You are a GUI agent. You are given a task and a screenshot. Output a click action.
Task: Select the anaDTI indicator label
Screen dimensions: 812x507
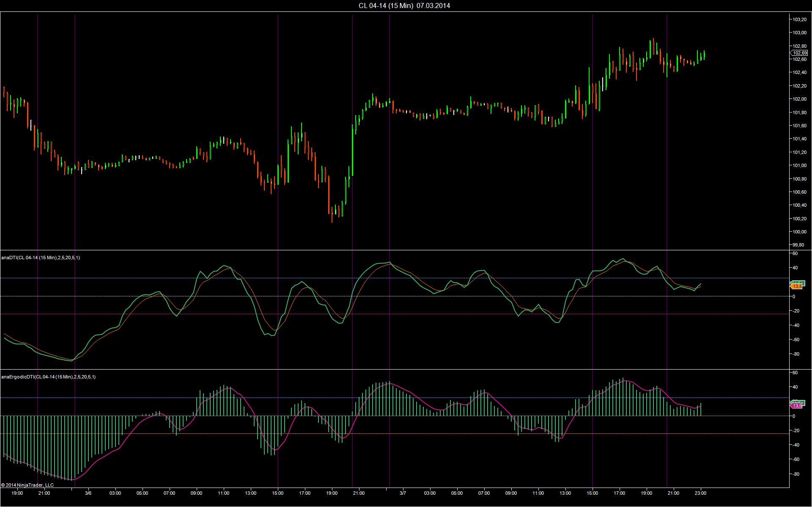point(41,258)
